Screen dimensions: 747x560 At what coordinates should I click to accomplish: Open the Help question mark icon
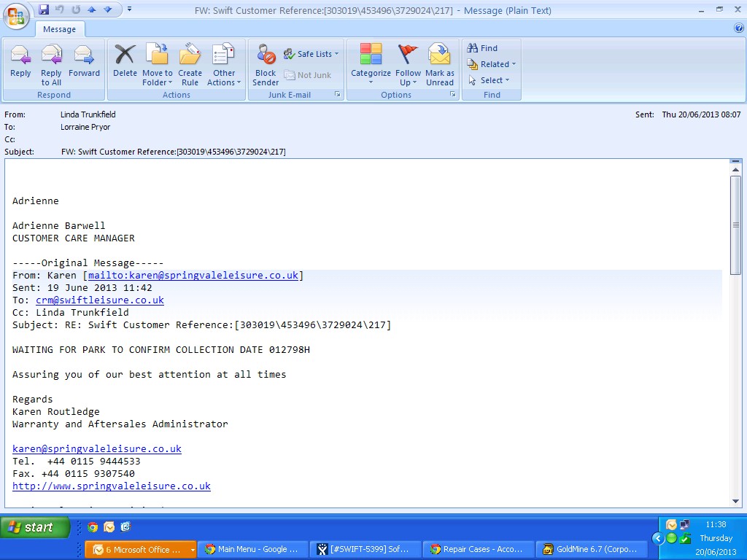tap(739, 28)
